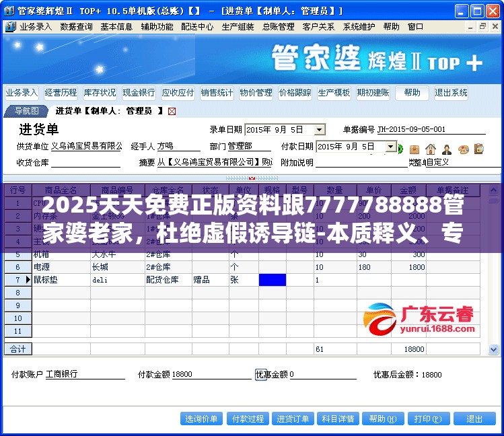
Task: Close the 进货单 tab with red X
Action: 172,112
